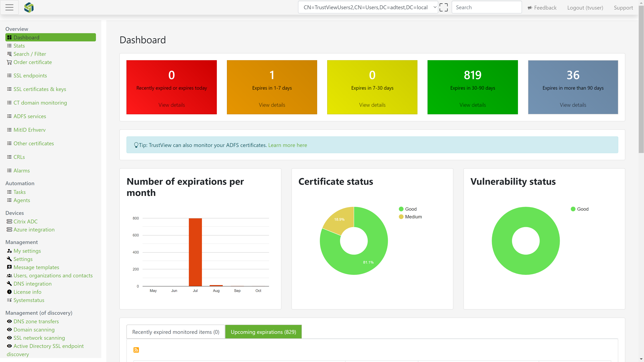Open CRLs page
Image resolution: width=644 pixels, height=362 pixels.
pyautogui.click(x=19, y=157)
